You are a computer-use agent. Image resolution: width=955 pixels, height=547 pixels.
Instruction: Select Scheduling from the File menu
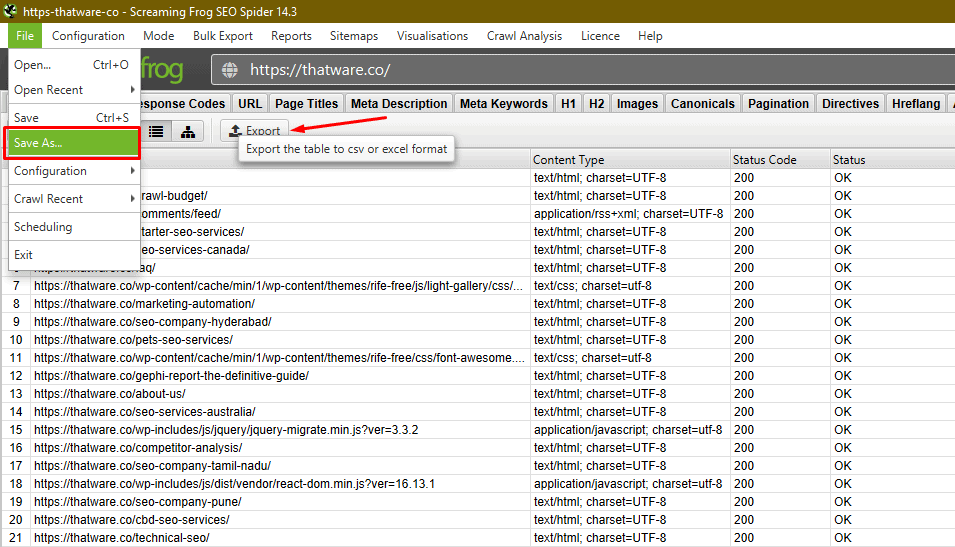click(74, 227)
